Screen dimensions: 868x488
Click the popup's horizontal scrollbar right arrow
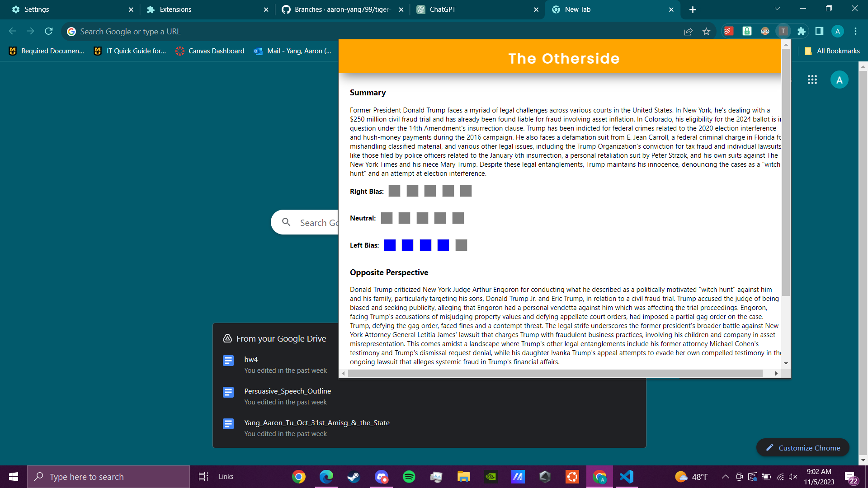click(x=776, y=373)
